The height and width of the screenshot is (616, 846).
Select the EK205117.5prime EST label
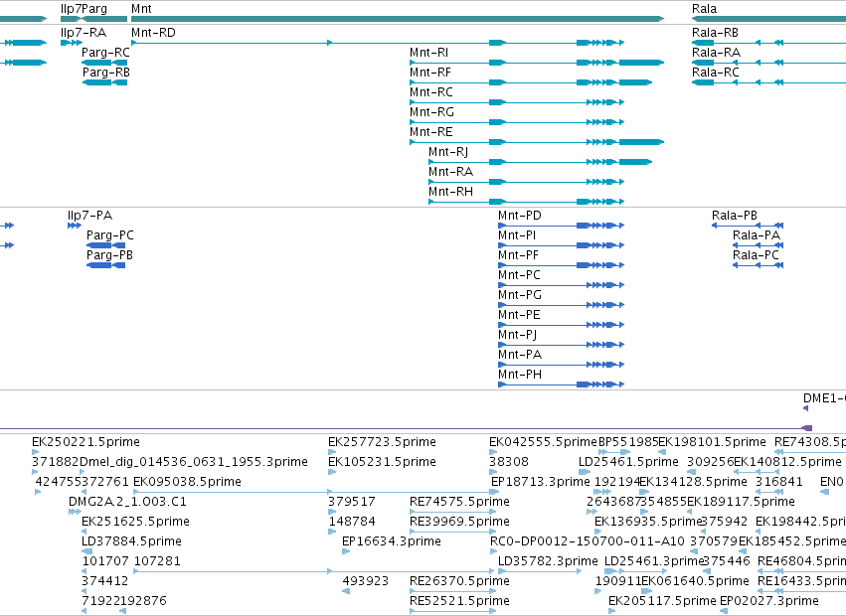[x=662, y=601]
